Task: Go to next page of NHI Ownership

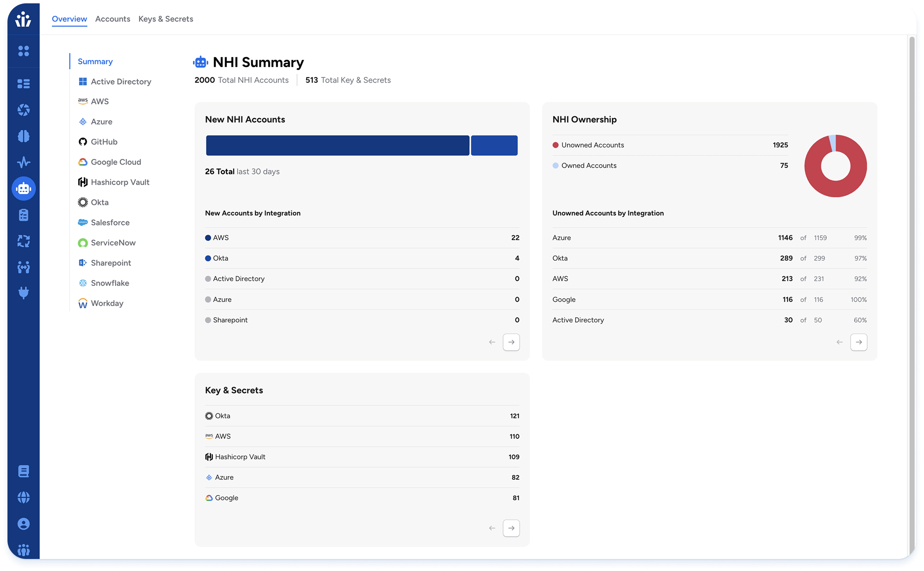Action: pos(858,342)
